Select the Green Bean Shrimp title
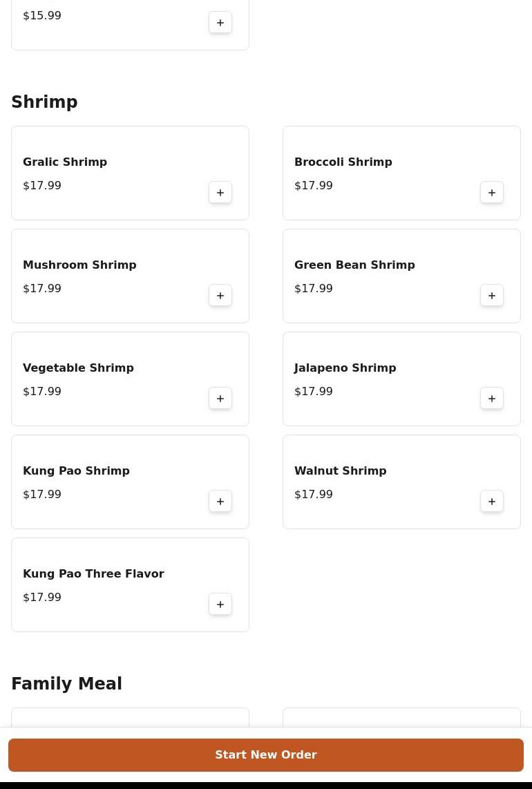532x789 pixels. click(x=355, y=265)
